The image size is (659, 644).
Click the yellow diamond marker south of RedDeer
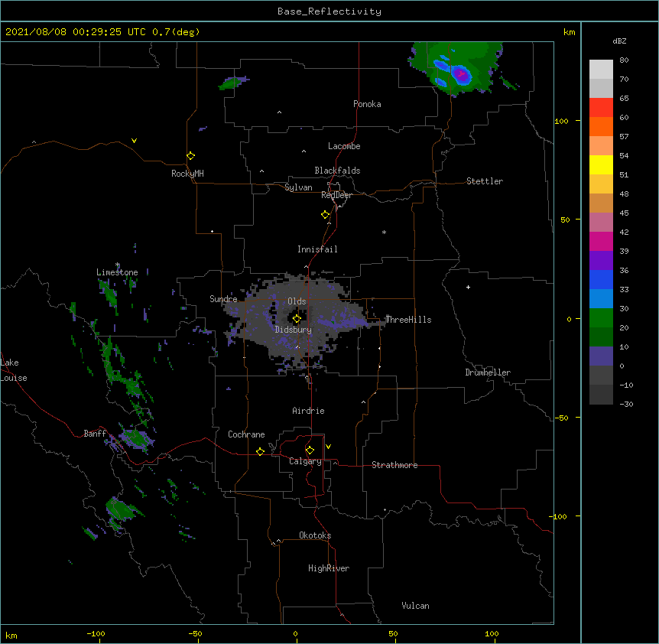326,215
